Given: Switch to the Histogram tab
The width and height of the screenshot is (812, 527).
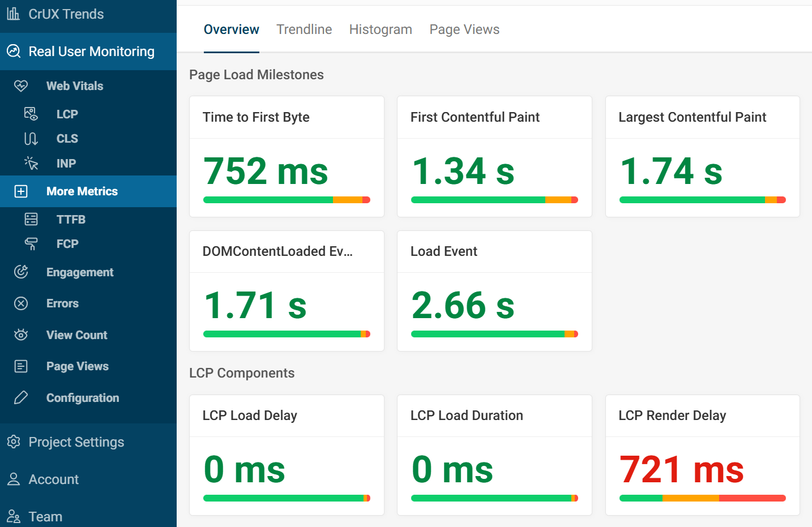Looking at the screenshot, I should 381,29.
